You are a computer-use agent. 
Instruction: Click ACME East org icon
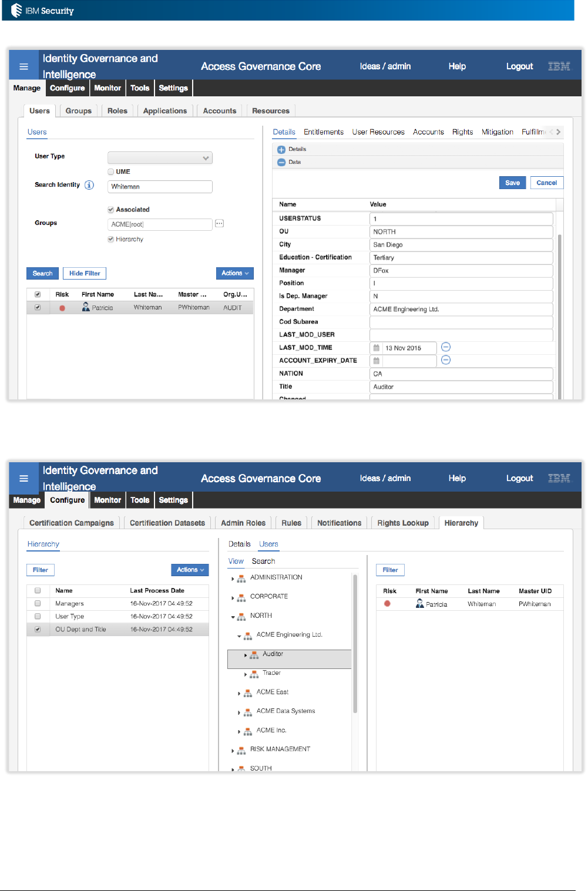coord(248,693)
